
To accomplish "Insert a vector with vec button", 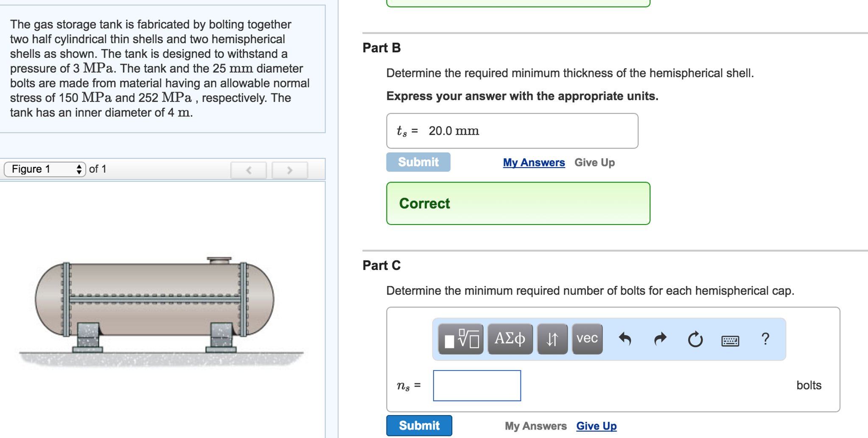I will pos(587,339).
